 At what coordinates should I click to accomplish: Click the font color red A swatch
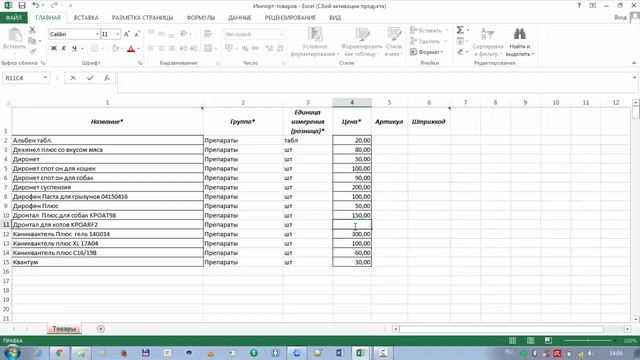tap(131, 49)
